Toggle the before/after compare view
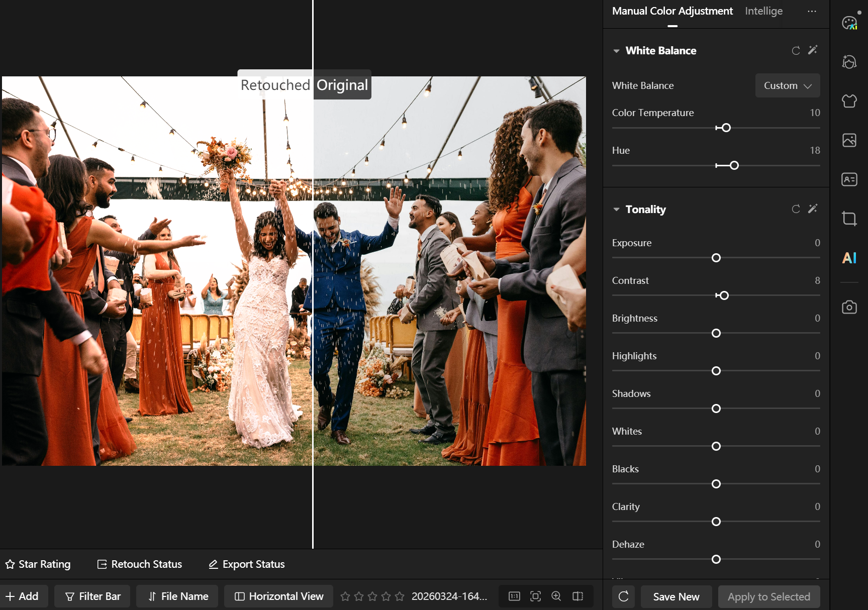Screen dimensions: 868x610 [578, 596]
